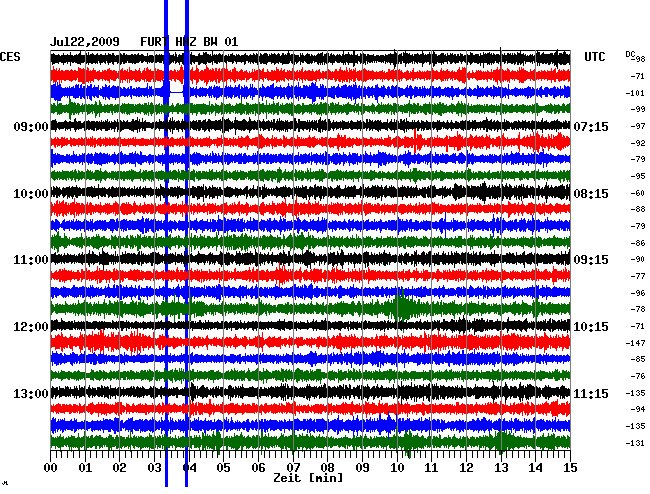Click the 09 minute axis tick label

(362, 468)
